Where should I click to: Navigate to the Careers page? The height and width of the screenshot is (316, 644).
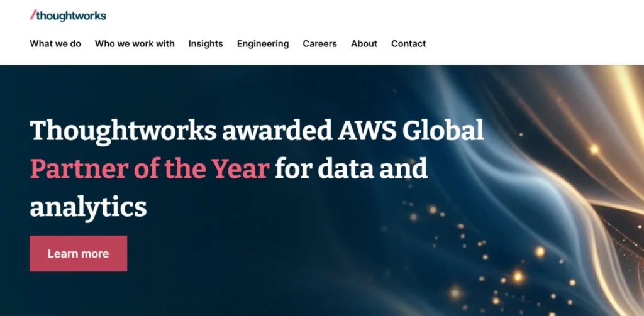pyautogui.click(x=319, y=44)
